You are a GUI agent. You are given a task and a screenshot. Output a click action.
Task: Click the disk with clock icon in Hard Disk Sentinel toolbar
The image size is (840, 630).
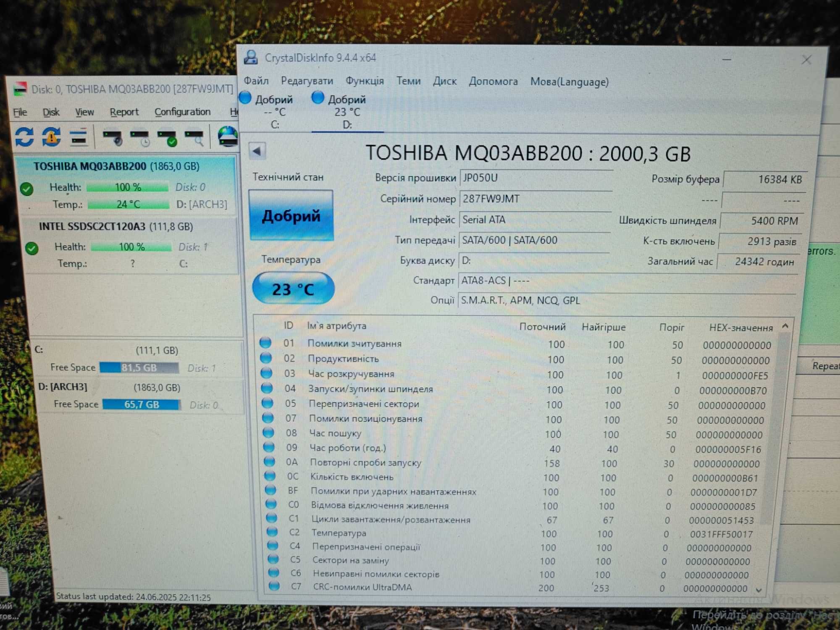pos(140,138)
